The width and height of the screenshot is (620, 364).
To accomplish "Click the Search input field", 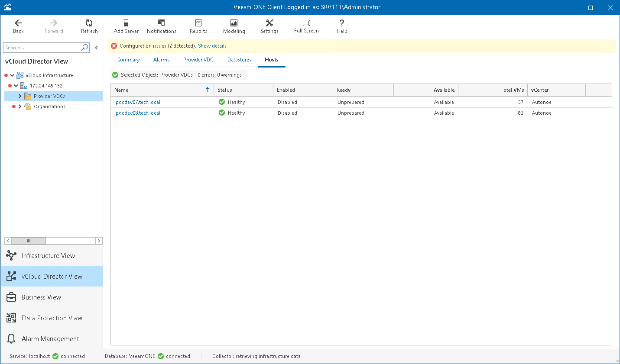I will tap(42, 48).
